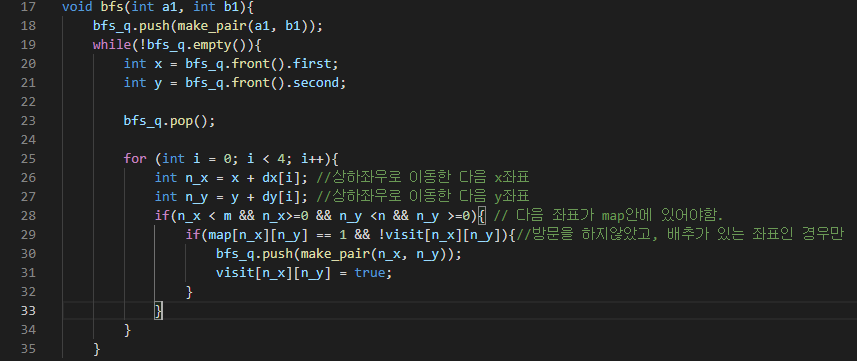This screenshot has height=361, width=857.
Task: Click the "n_x < m" condition
Action: click(x=204, y=216)
